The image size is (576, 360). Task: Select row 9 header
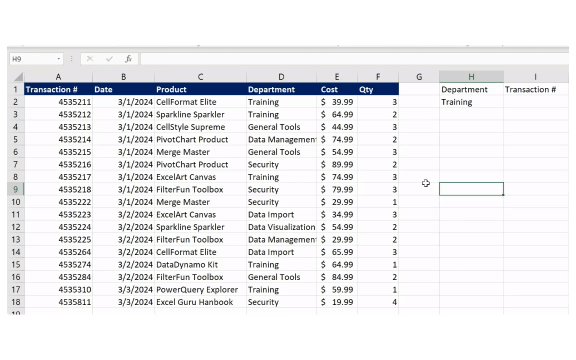coord(15,189)
